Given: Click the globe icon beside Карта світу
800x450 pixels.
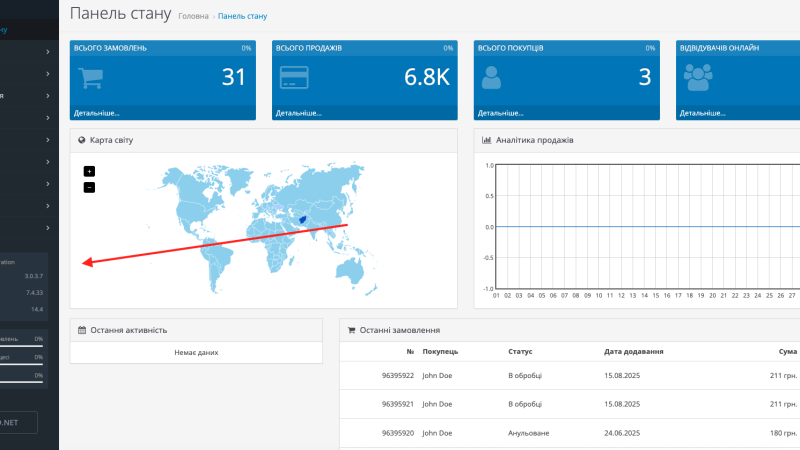Looking at the screenshot, I should [x=82, y=140].
